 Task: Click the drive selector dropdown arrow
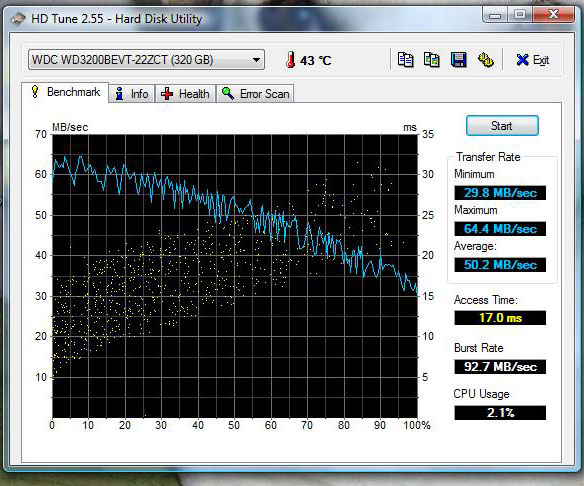256,60
